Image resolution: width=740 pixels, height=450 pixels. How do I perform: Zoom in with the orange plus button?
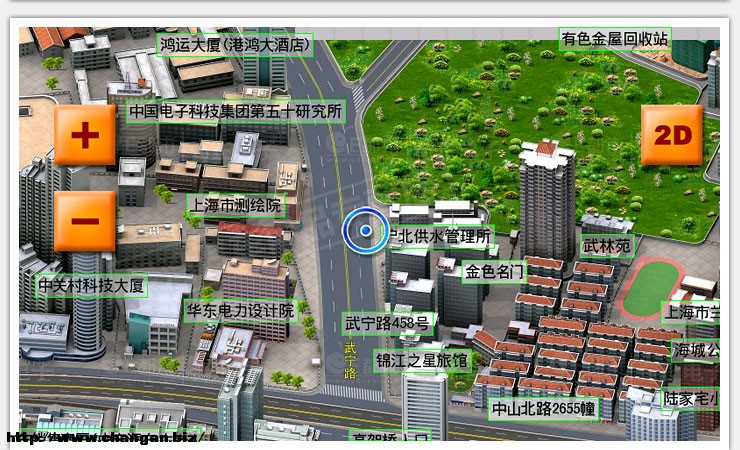[85, 134]
